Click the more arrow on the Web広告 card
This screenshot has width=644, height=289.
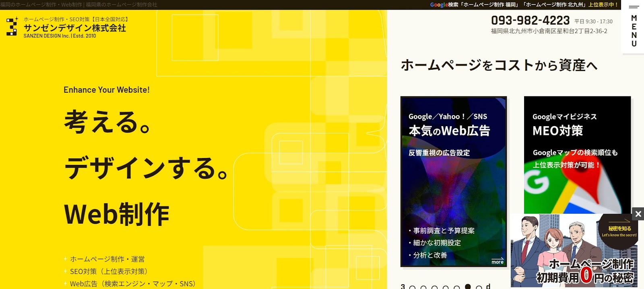tap(497, 261)
